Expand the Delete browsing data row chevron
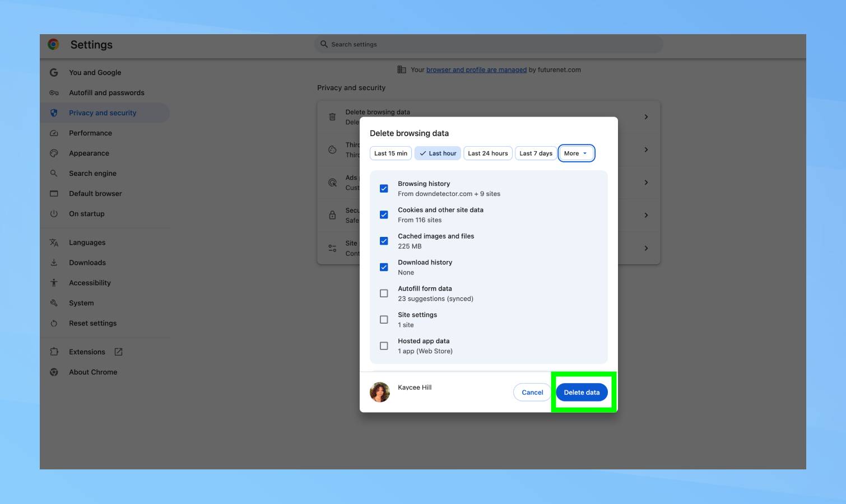The width and height of the screenshot is (846, 504). tap(646, 117)
